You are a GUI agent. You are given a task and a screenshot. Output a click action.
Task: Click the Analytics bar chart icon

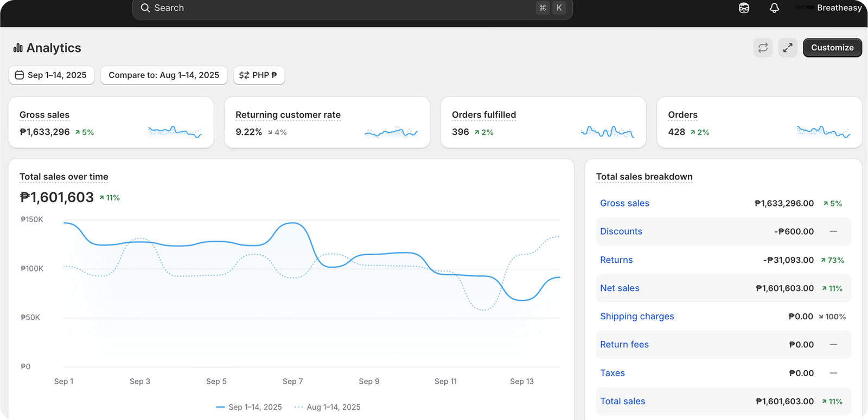(x=18, y=48)
